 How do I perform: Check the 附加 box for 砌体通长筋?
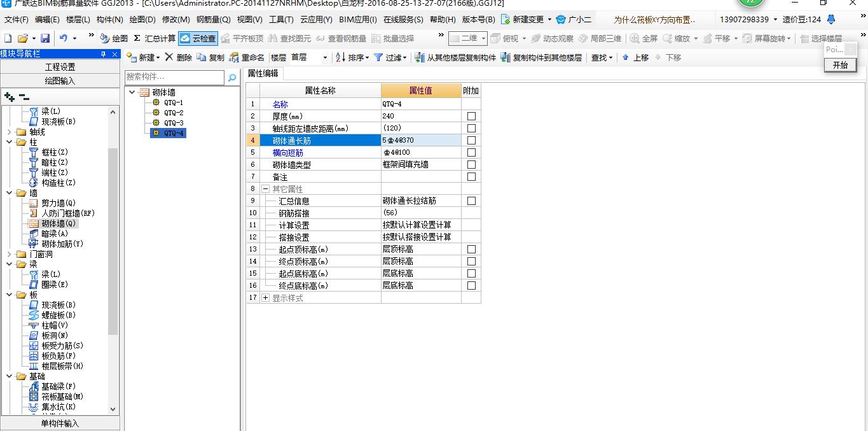coord(471,140)
